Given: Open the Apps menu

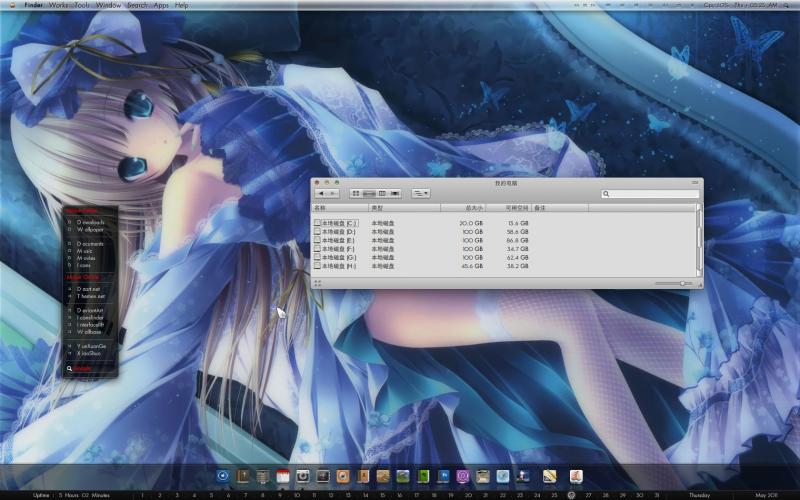Looking at the screenshot, I should point(161,5).
